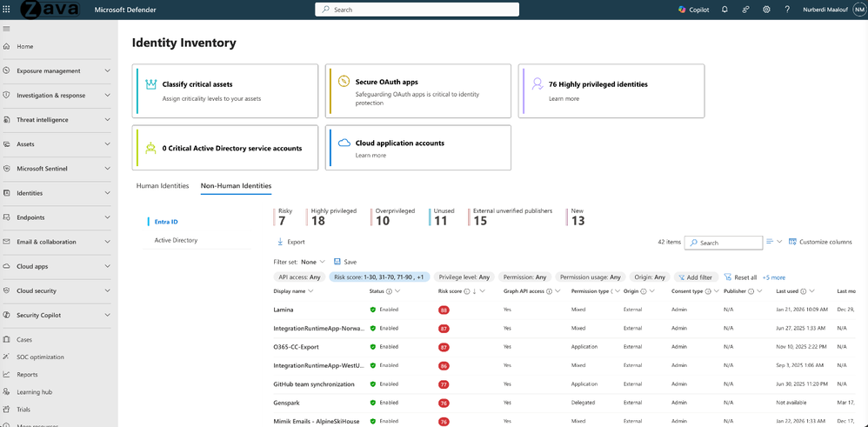The height and width of the screenshot is (427, 868).
Task: Click the Cloud apps cloud icon
Action: (7, 266)
